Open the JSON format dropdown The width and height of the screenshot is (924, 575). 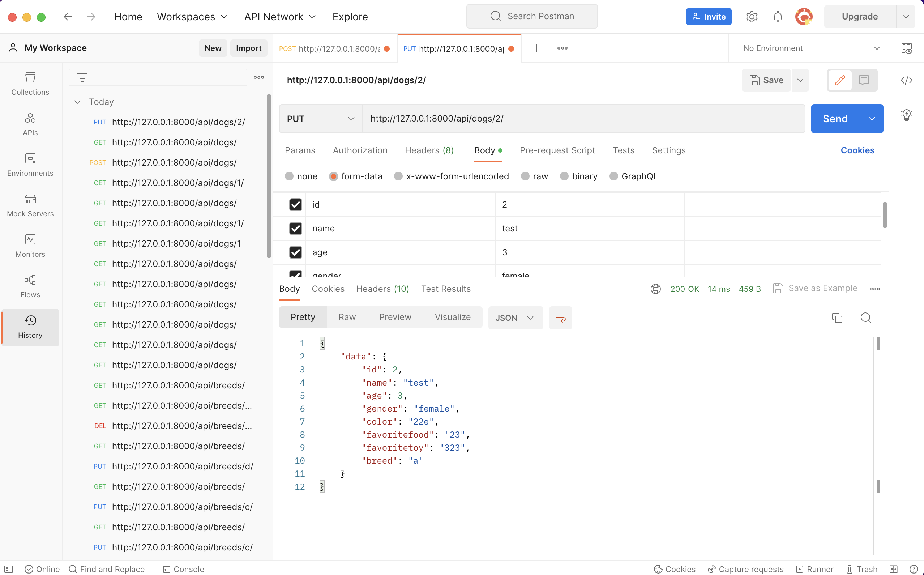pos(515,318)
